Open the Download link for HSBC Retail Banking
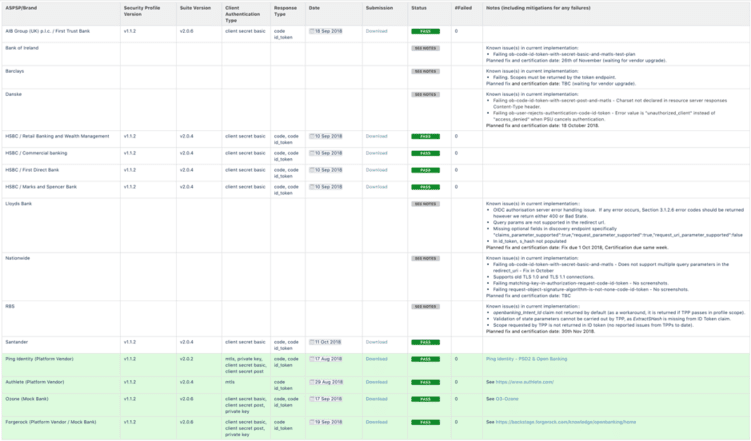The height and width of the screenshot is (441, 751). (376, 136)
